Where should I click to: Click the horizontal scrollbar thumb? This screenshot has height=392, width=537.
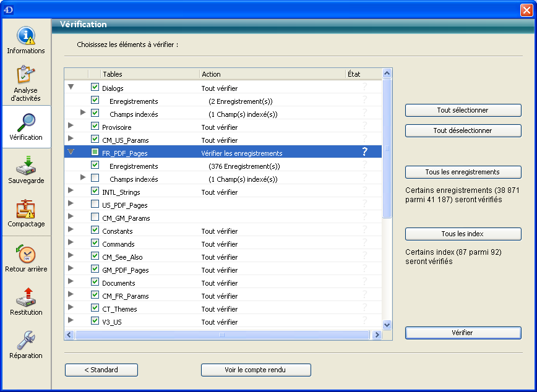pos(222,334)
